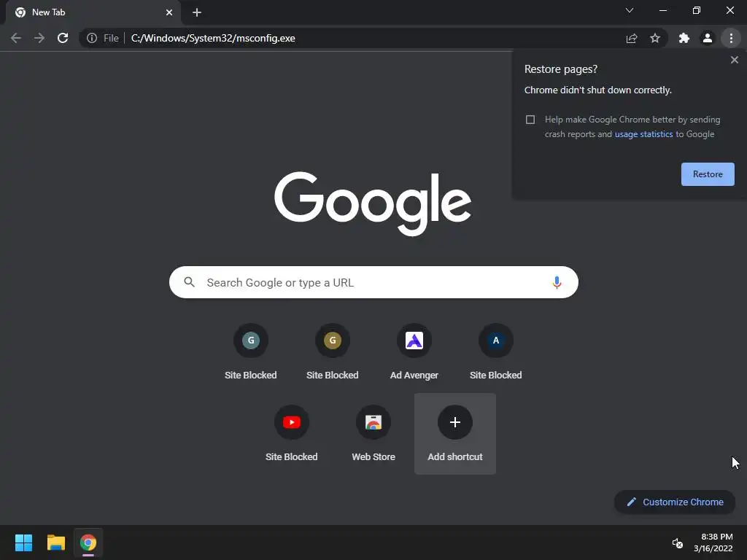Open the site information File icon
The width and height of the screenshot is (747, 560).
click(103, 38)
